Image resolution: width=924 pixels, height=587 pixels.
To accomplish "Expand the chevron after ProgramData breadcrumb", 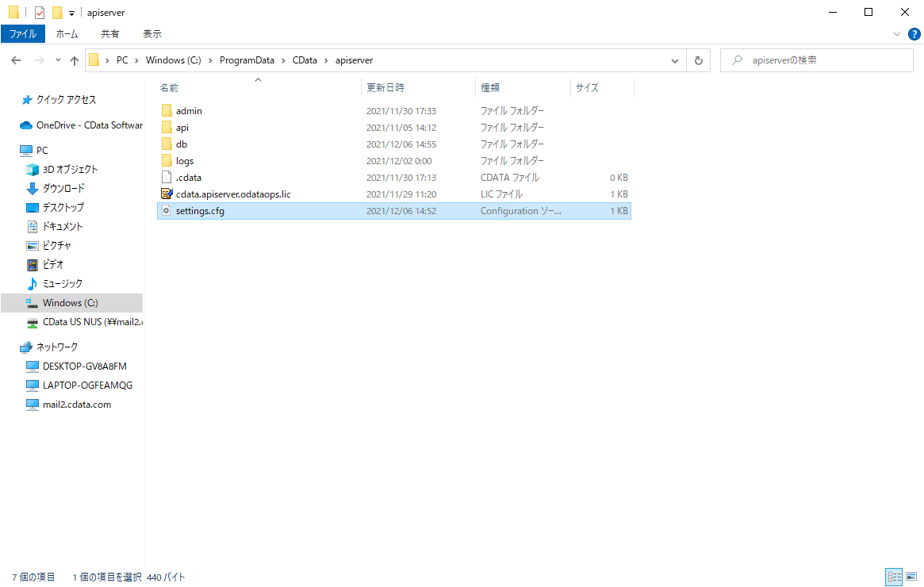I will click(x=283, y=60).
